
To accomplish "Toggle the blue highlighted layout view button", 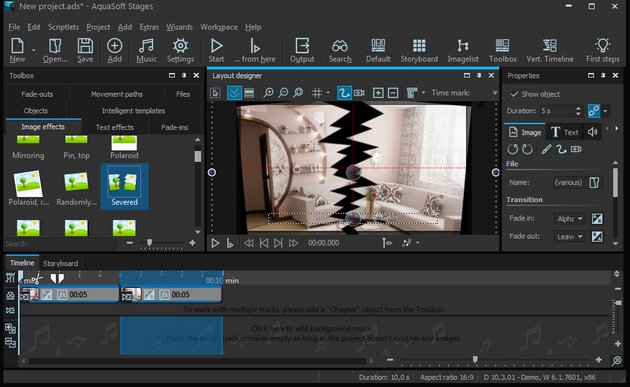I will tap(234, 93).
